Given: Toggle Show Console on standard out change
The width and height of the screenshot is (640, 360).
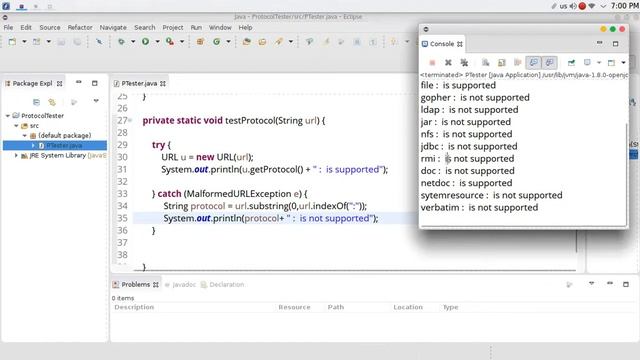Looking at the screenshot, I should coord(533,62).
